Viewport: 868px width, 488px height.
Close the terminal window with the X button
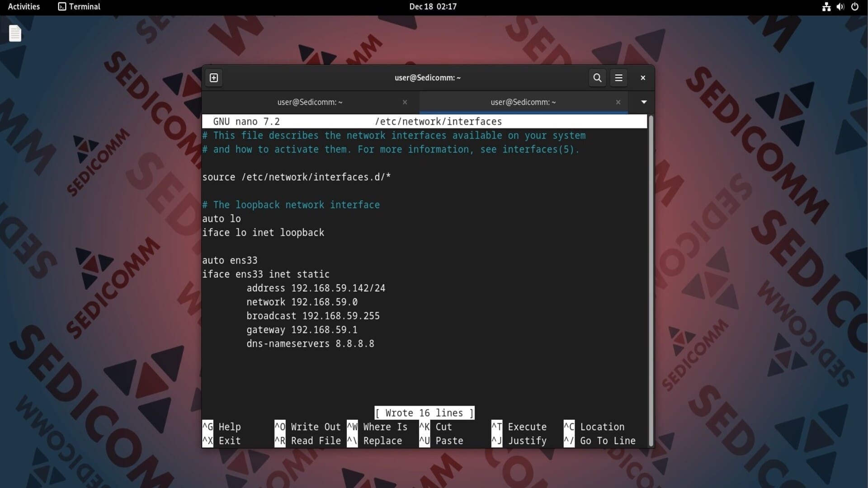tap(642, 78)
